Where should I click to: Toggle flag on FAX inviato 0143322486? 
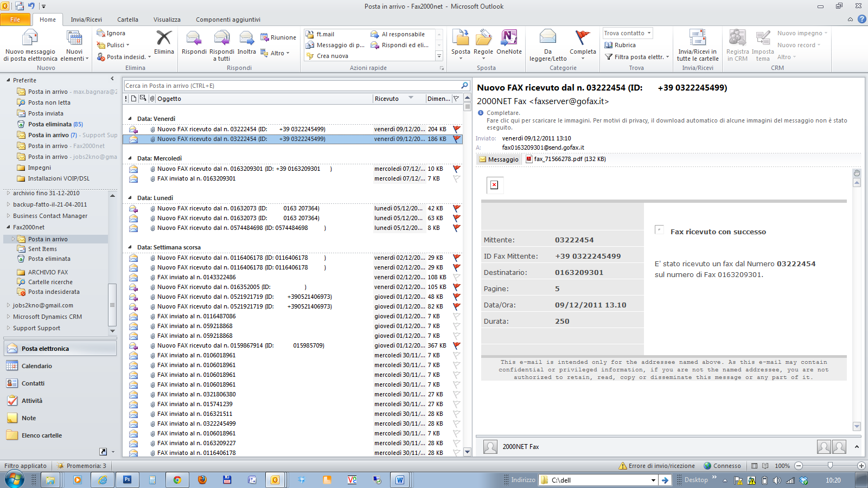(x=456, y=277)
